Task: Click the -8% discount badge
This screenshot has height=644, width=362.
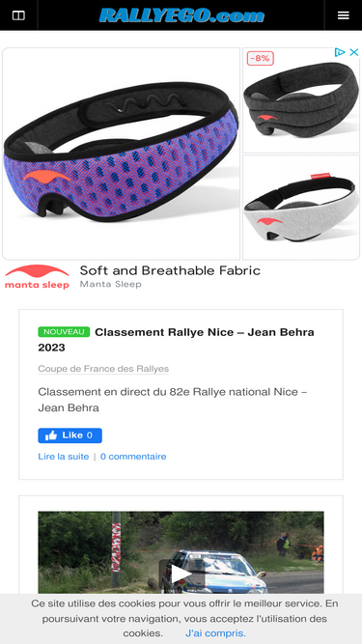Action: click(261, 58)
